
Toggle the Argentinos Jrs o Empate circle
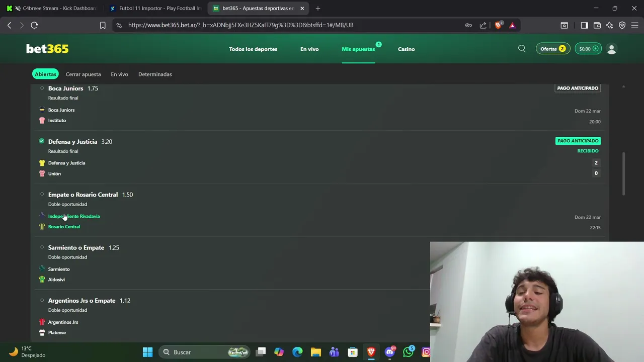[42, 300]
